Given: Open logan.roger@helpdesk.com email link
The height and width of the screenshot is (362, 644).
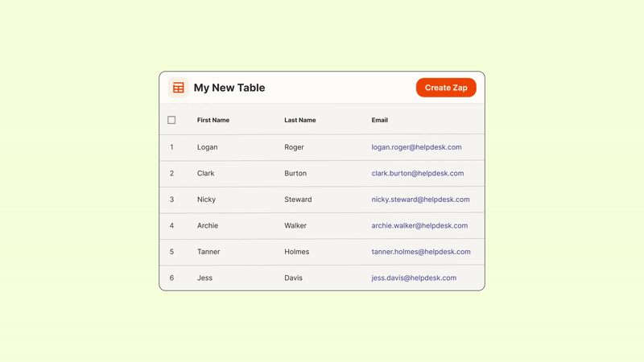Looking at the screenshot, I should pos(416,147).
